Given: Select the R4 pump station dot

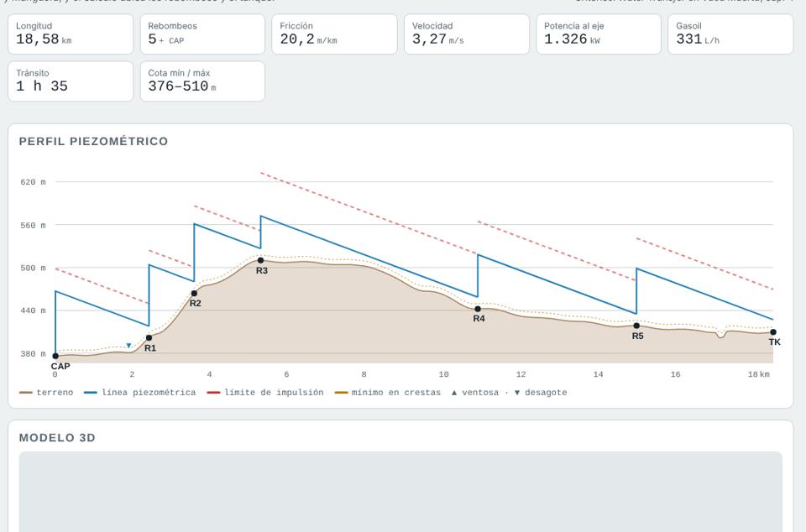Looking at the screenshot, I should click(478, 309).
